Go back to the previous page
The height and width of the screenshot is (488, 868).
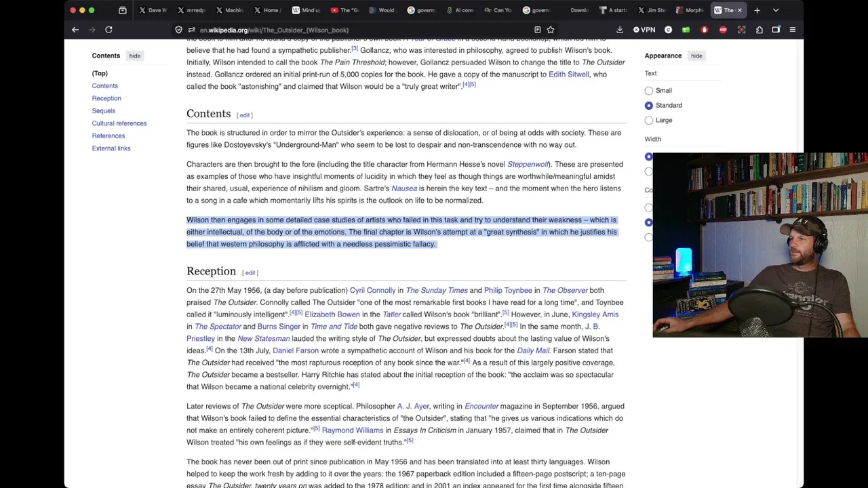click(75, 30)
